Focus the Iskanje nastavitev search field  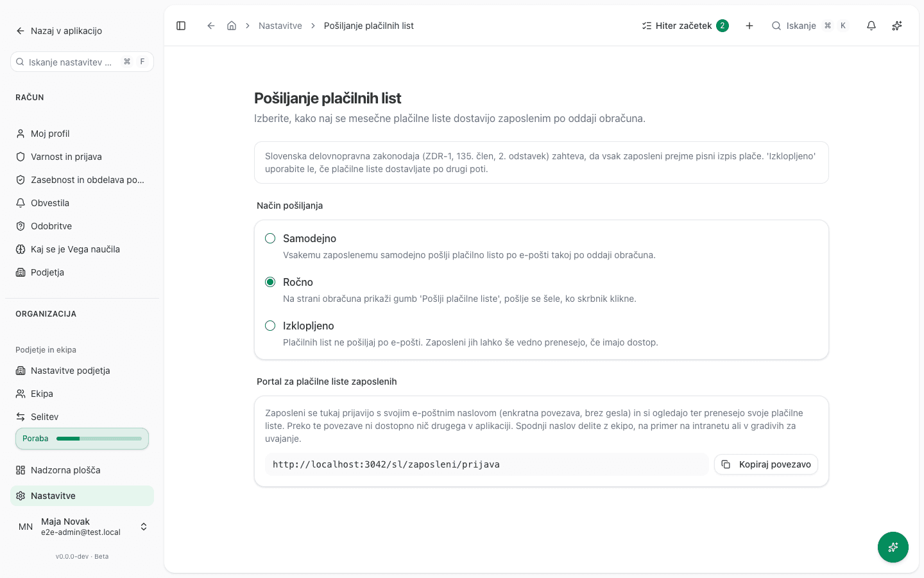click(x=82, y=62)
